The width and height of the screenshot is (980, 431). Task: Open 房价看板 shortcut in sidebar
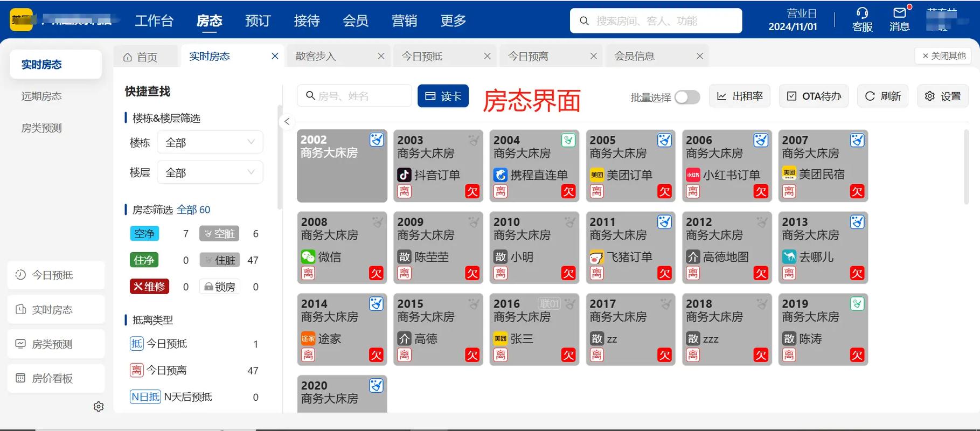pyautogui.click(x=56, y=378)
